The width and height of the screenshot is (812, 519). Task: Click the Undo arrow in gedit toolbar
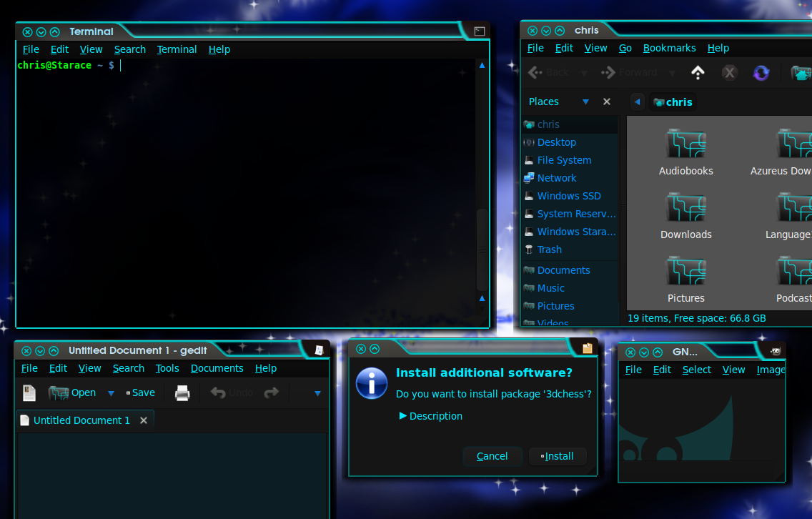(218, 393)
